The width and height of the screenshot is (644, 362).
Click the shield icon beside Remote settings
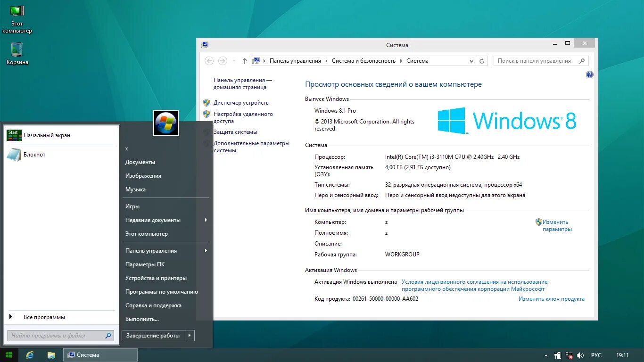(x=206, y=114)
